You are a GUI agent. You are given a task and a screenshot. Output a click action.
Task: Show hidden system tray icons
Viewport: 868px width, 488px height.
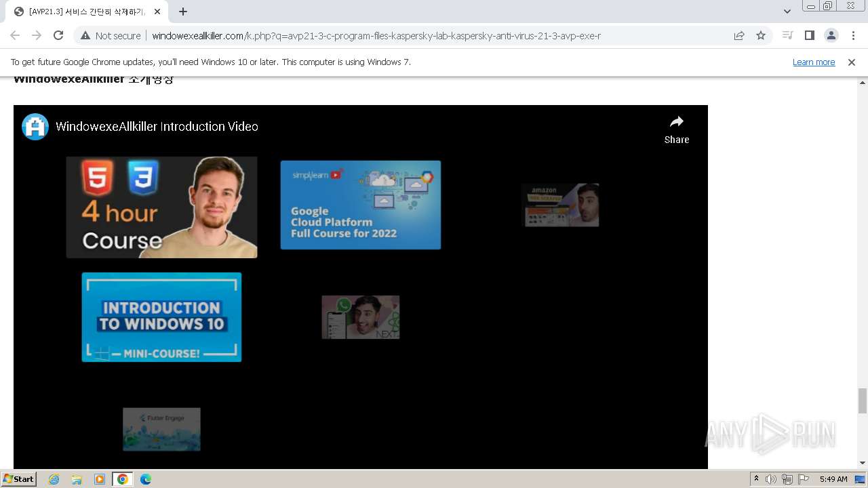(756, 479)
